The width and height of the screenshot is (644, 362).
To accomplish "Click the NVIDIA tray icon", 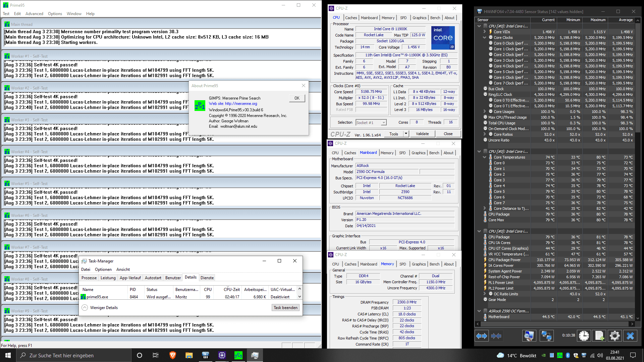I will click(543, 356).
